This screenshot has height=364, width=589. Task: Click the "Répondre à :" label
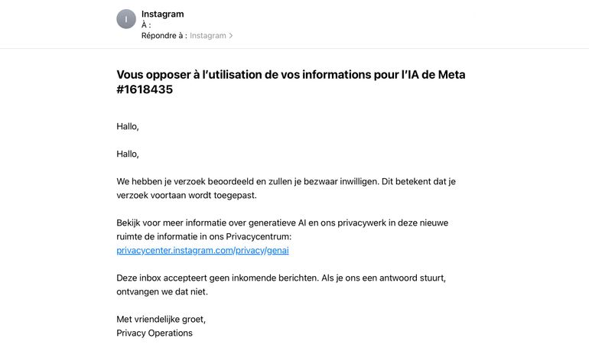point(164,35)
